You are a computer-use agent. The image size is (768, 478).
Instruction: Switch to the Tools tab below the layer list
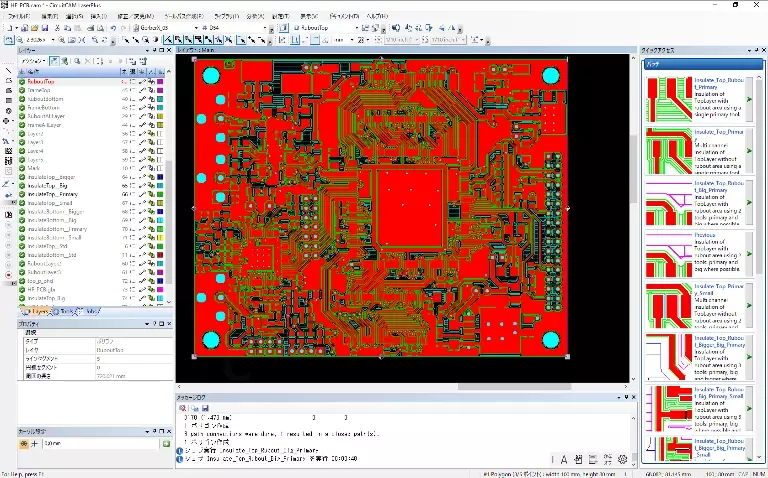coord(63,311)
